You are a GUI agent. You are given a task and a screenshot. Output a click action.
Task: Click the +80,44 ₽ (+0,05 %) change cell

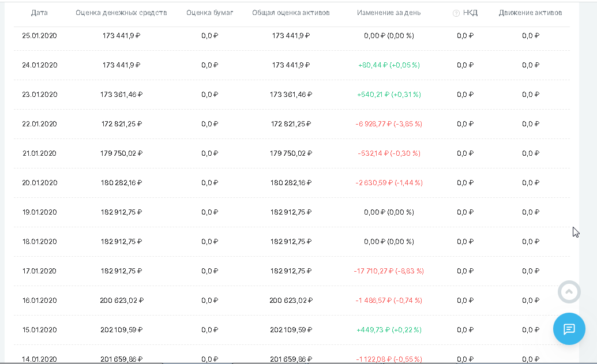click(389, 65)
